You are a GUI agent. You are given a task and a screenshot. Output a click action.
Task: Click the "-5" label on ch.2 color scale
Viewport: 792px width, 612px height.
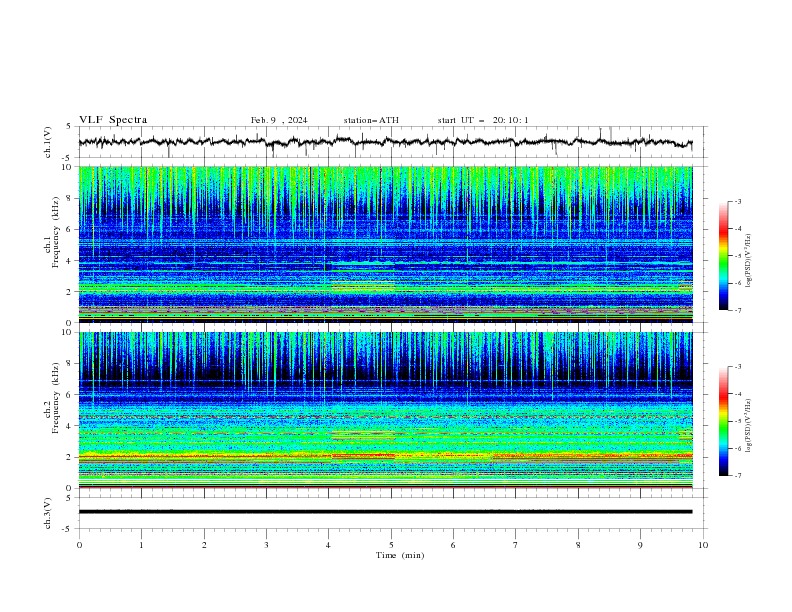[x=737, y=421]
